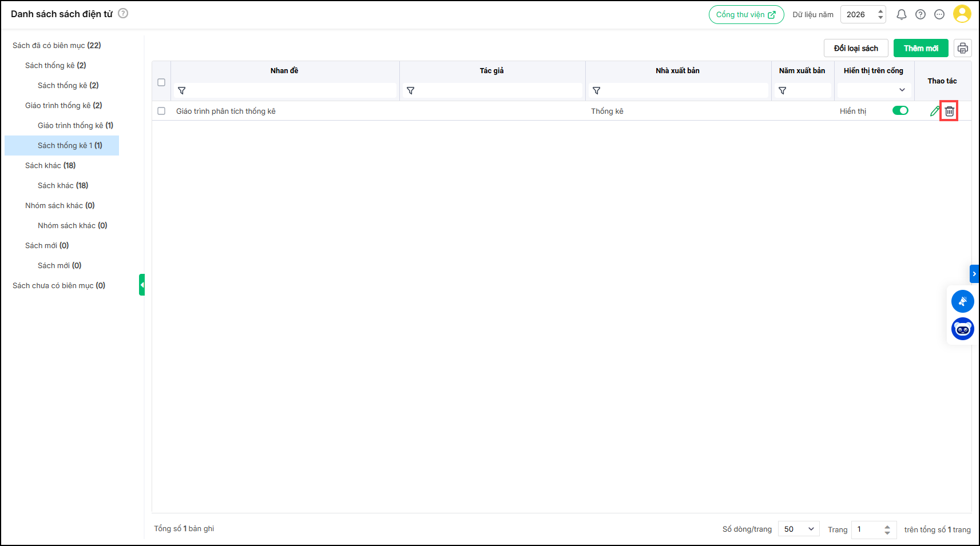Click the filter icon under Tác giả
Image resolution: width=980 pixels, height=546 pixels.
point(410,91)
